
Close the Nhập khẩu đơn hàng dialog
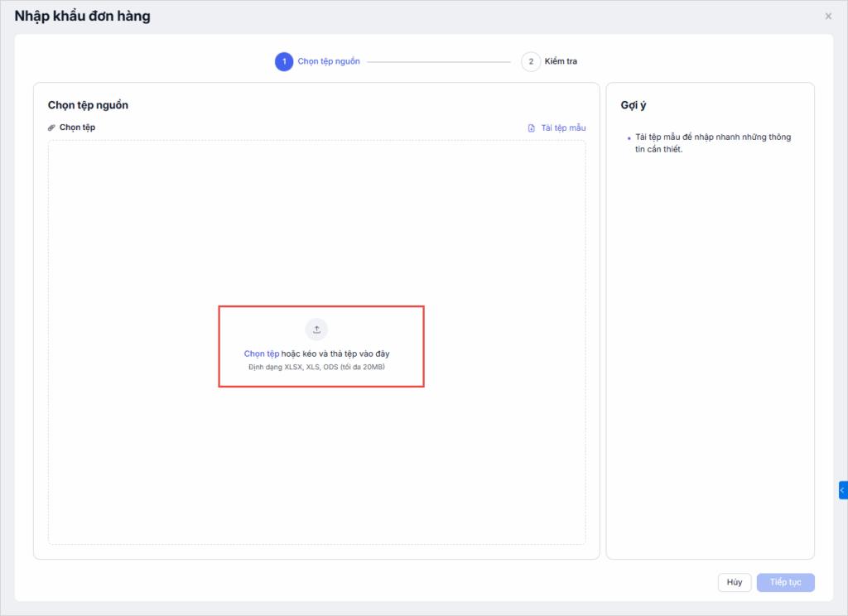828,17
